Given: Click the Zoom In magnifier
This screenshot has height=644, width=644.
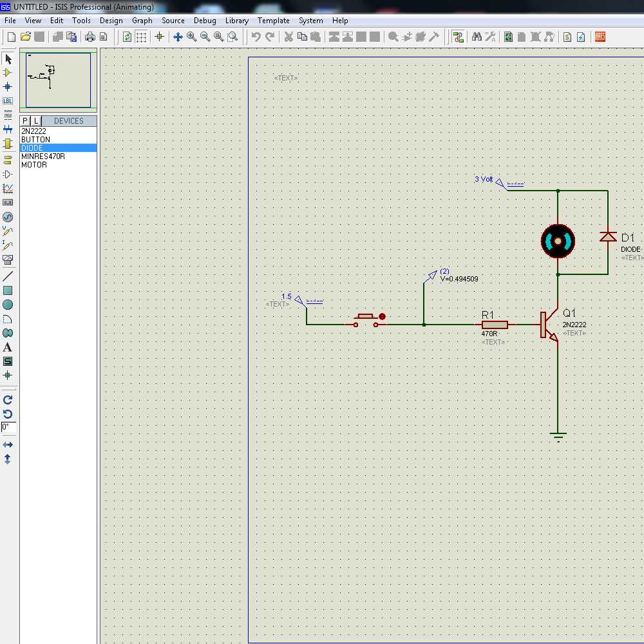Looking at the screenshot, I should click(192, 37).
